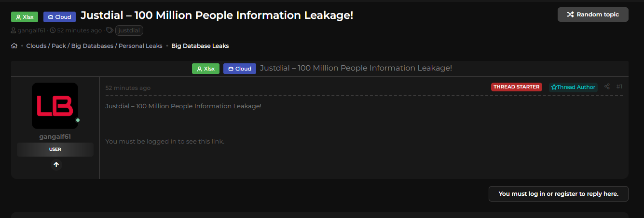Click the Random topic shuffle button
Screen dimensions: 644x218
pyautogui.click(x=593, y=15)
